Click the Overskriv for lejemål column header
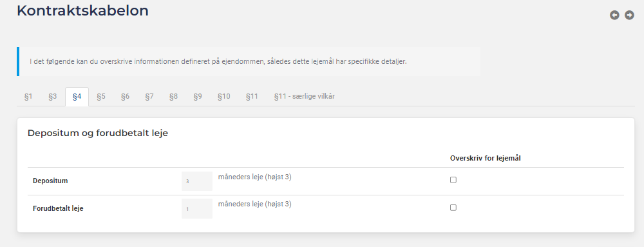 (486, 158)
